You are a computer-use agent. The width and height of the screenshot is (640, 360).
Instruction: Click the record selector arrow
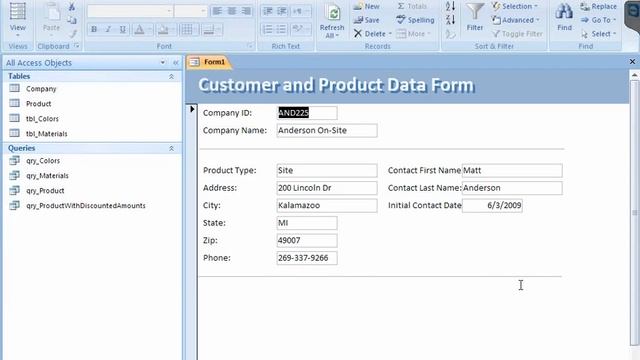(x=191, y=109)
